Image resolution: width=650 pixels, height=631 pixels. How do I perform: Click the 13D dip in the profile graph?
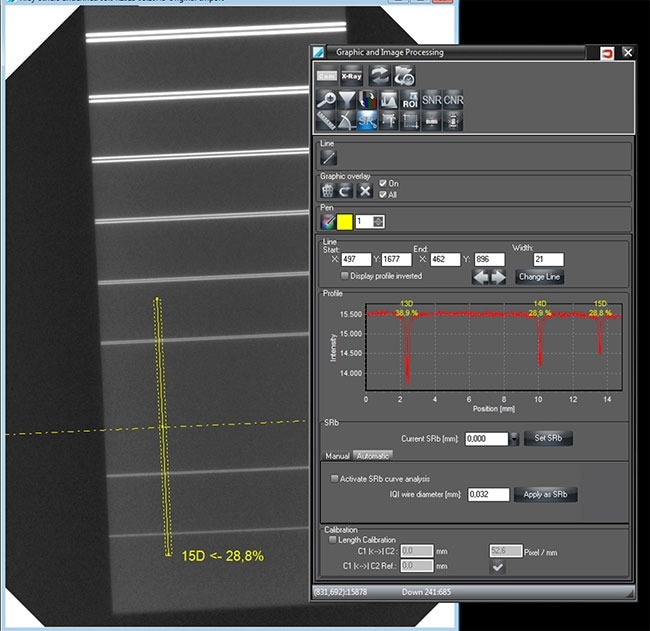(x=408, y=352)
